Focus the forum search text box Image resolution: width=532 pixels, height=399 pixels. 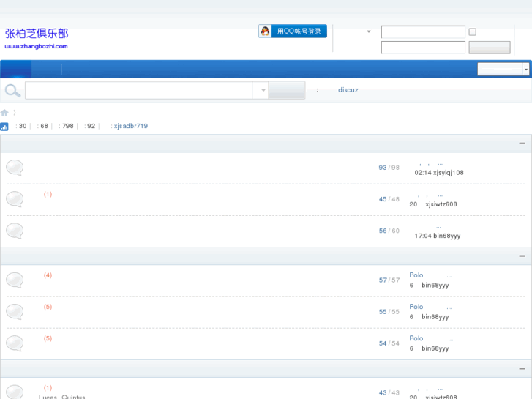point(138,90)
